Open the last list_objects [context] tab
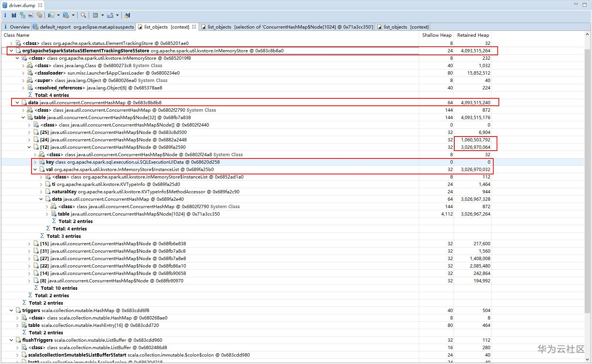592x364 pixels. [403, 27]
